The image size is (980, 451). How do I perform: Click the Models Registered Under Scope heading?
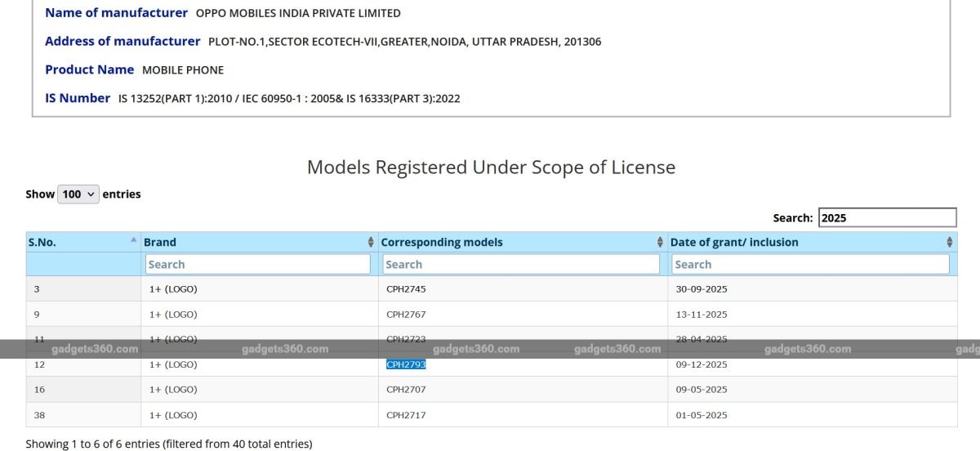[491, 167]
